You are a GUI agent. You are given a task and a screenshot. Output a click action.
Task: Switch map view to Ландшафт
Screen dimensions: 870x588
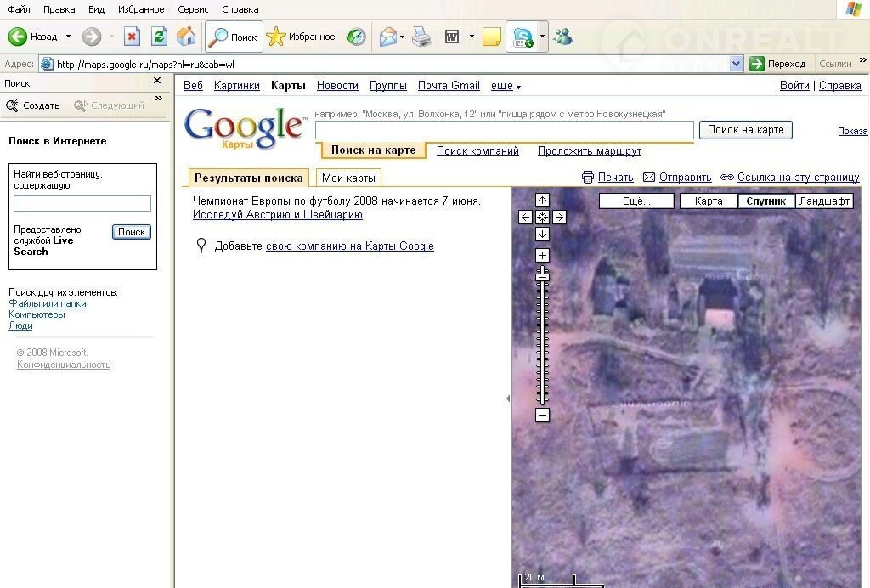click(x=824, y=201)
